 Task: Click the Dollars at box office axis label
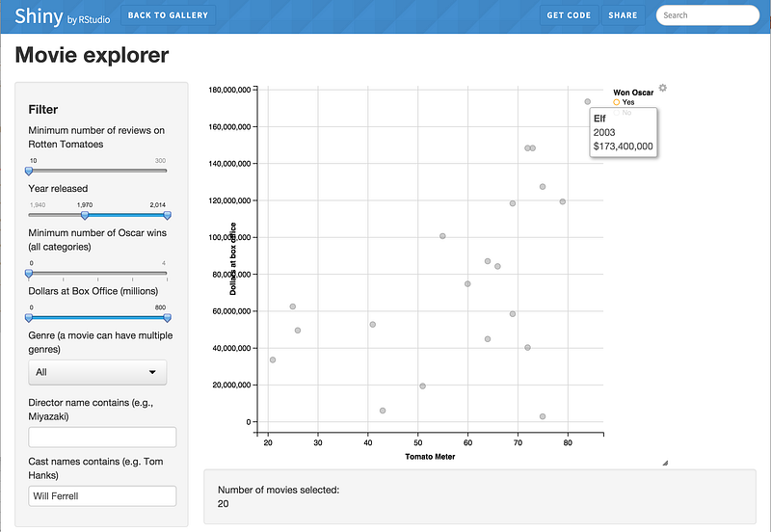tap(233, 259)
